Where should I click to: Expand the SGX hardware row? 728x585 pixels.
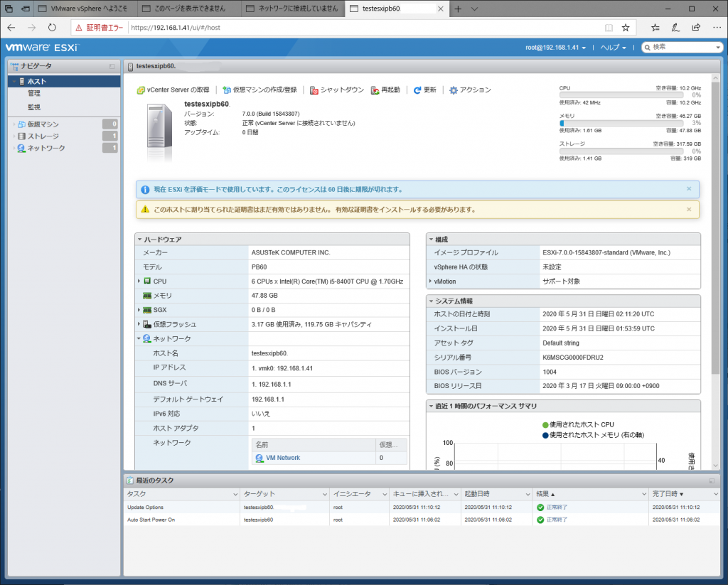point(139,310)
